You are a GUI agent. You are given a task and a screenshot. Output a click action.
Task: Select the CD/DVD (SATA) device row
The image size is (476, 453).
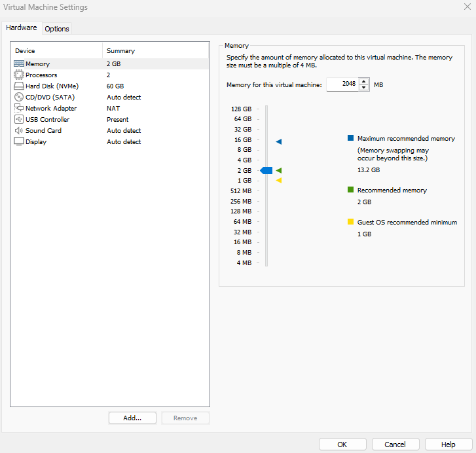coord(111,97)
